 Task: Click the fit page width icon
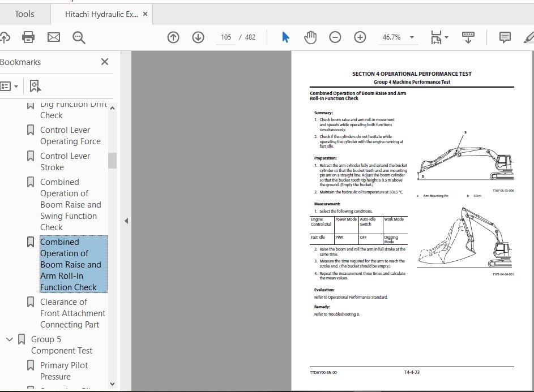[436, 37]
